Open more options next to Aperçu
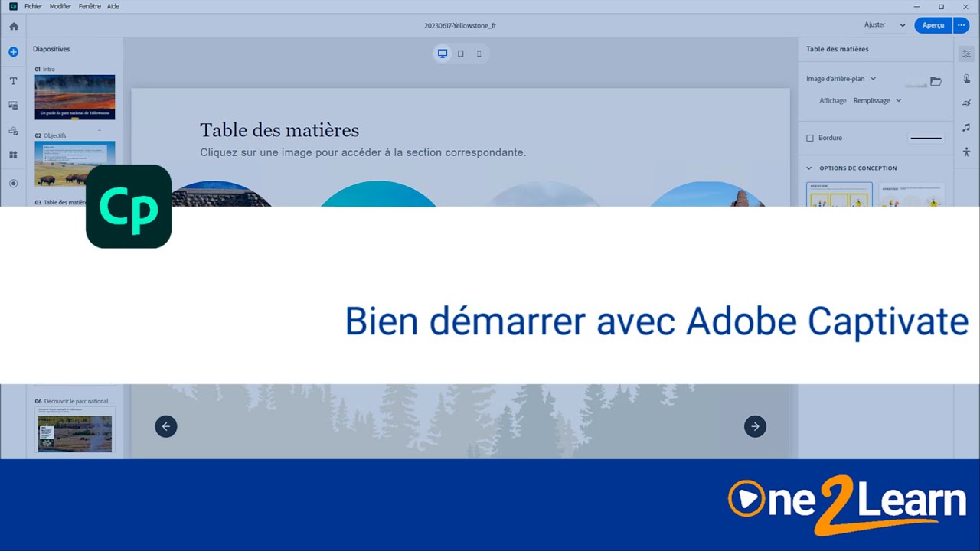Screen dimensions: 980x551 962,25
